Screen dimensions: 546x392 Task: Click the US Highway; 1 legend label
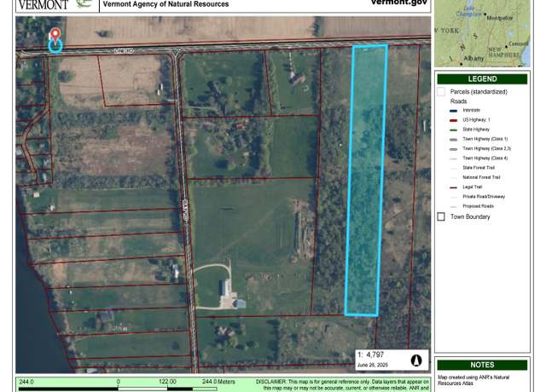(x=476, y=119)
